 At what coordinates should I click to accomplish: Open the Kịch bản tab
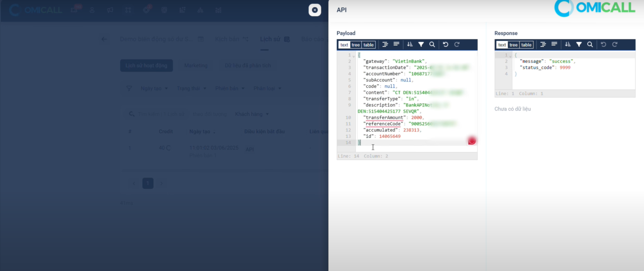(231, 39)
